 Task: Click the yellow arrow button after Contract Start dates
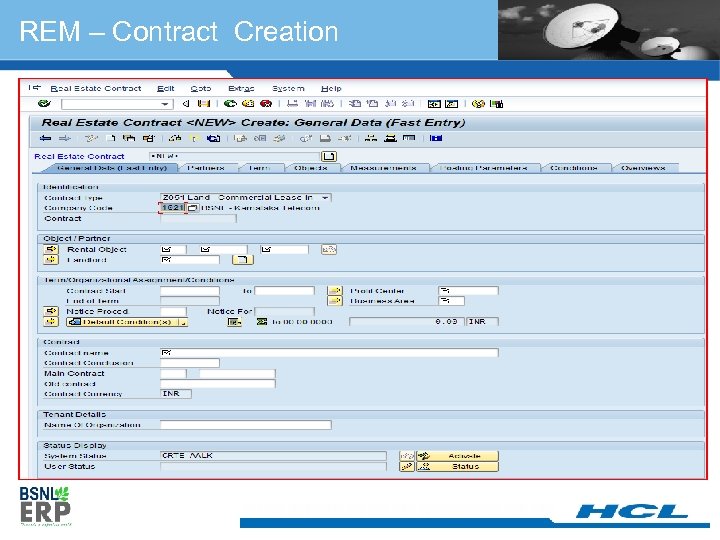(335, 291)
